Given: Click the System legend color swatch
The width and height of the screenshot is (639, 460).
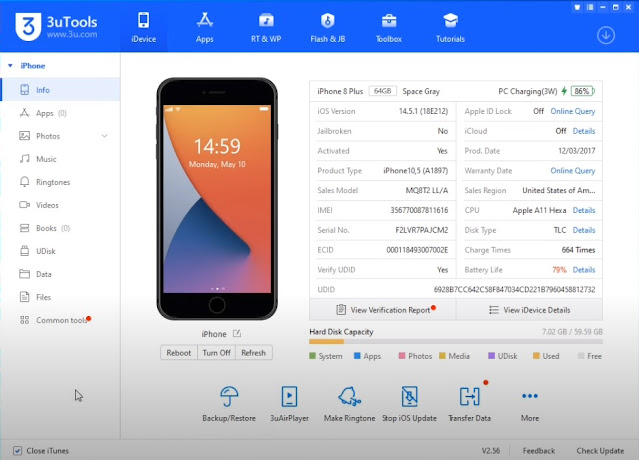Looking at the screenshot, I should (x=313, y=356).
